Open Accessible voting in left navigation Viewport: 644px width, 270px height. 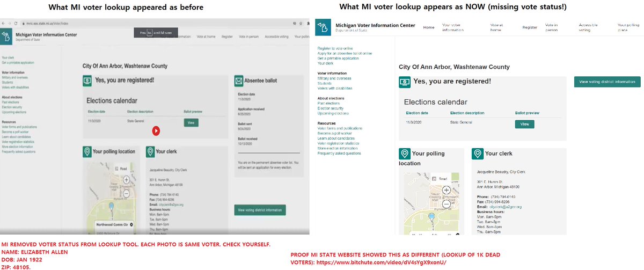click(276, 36)
